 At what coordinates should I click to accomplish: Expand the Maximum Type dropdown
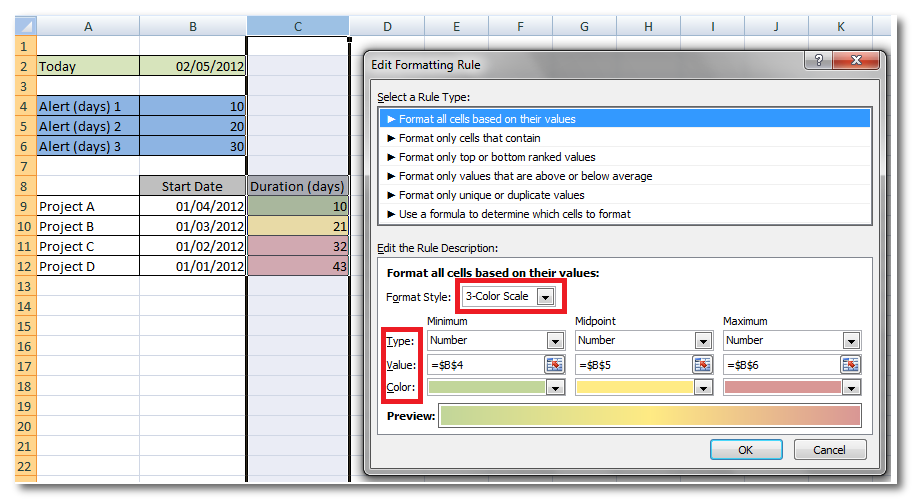coord(851,341)
